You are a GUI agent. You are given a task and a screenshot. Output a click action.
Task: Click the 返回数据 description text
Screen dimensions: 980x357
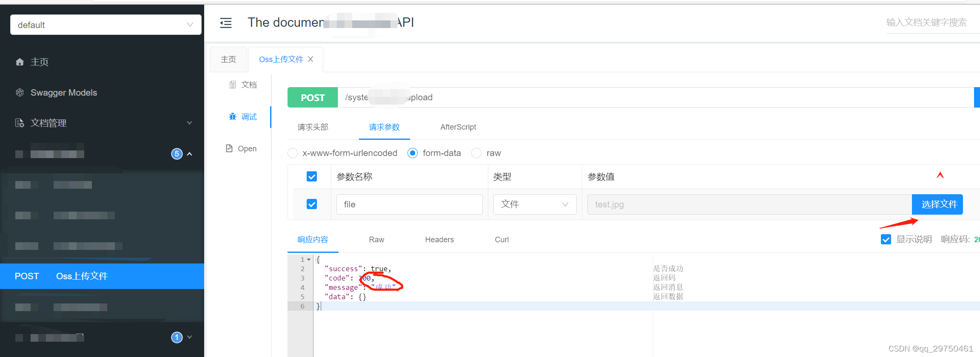click(x=668, y=297)
